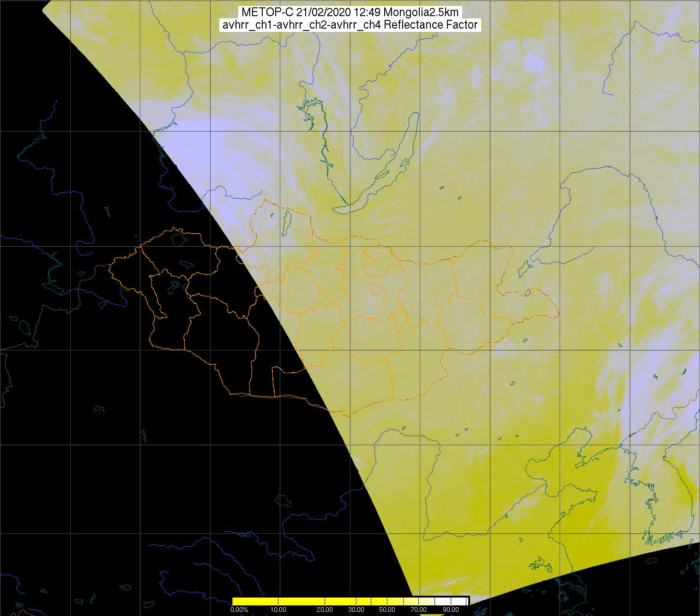Click the 70.00 colorbar label
This screenshot has width=700, height=616.
click(x=418, y=610)
